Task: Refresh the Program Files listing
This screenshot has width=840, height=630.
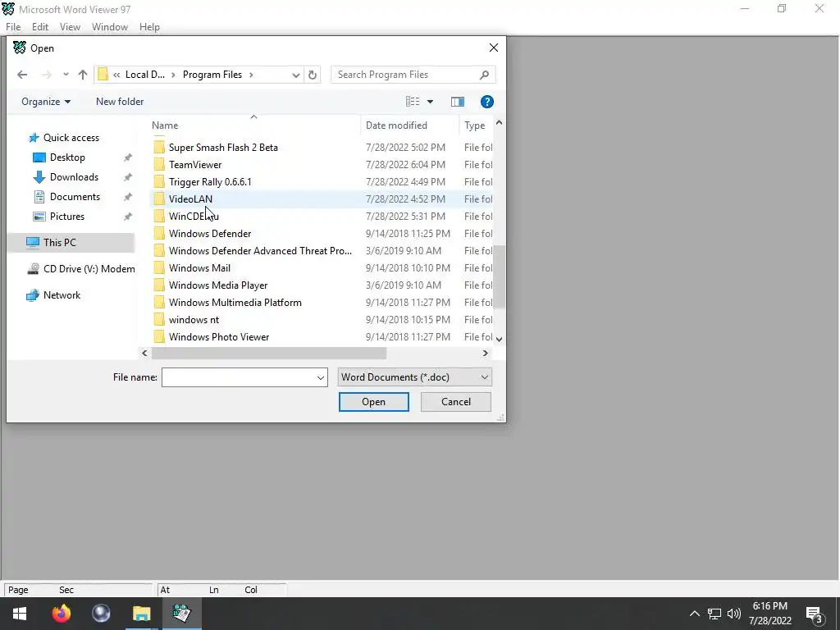Action: 313,75
